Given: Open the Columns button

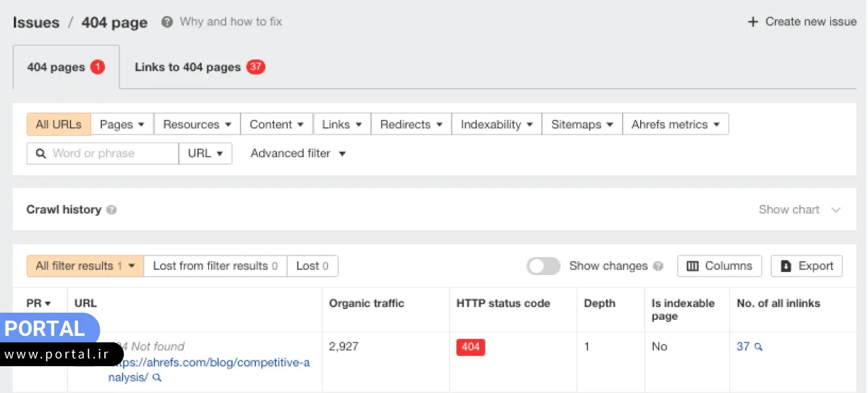Looking at the screenshot, I should click(x=719, y=266).
